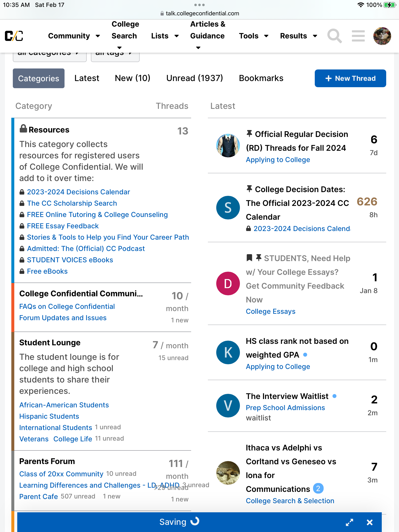Tap the browser address bar URL
399x532 pixels.
(199, 13)
